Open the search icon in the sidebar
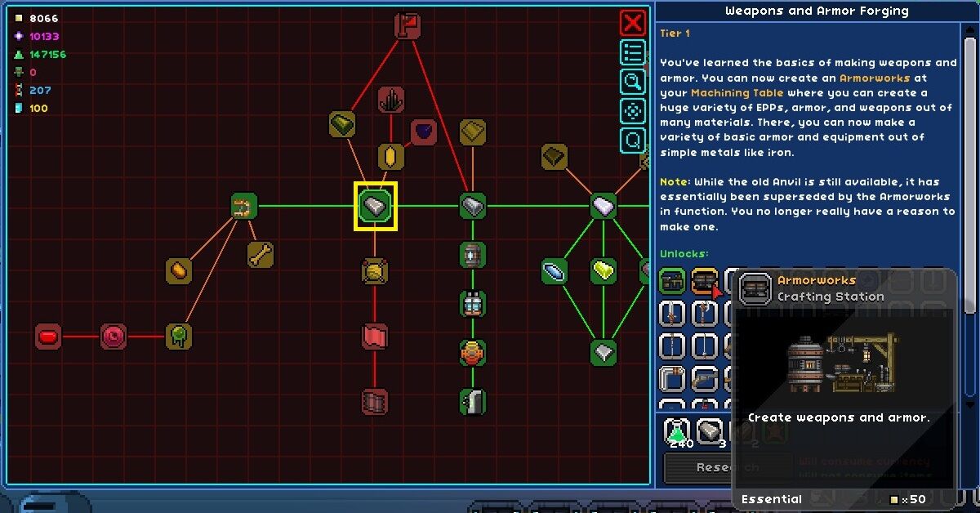 coord(631,141)
